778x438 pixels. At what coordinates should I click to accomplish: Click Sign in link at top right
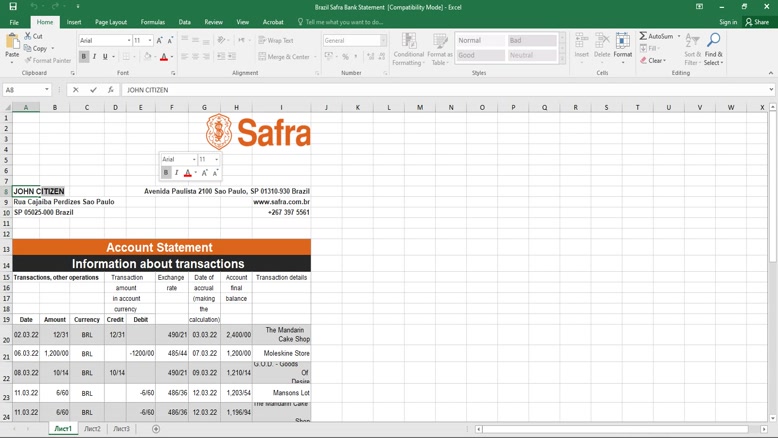[x=728, y=22]
